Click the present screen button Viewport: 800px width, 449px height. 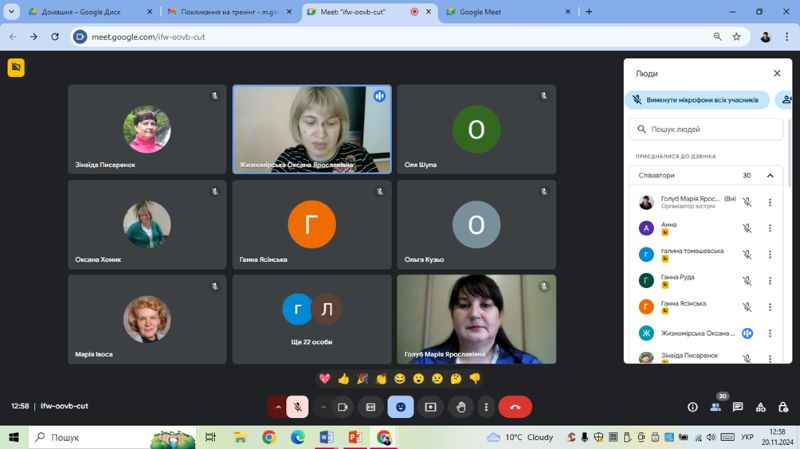click(431, 407)
